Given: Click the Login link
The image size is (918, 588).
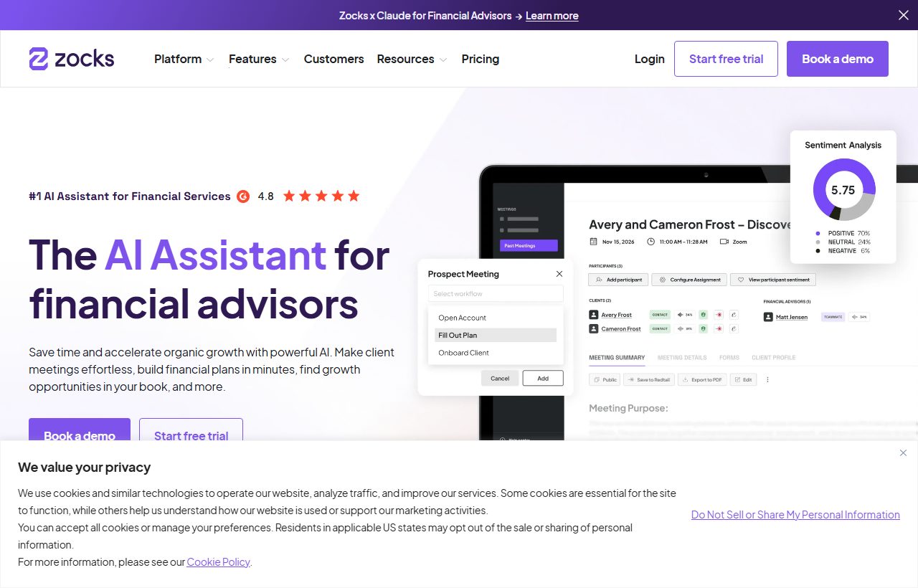Looking at the screenshot, I should 650,59.
